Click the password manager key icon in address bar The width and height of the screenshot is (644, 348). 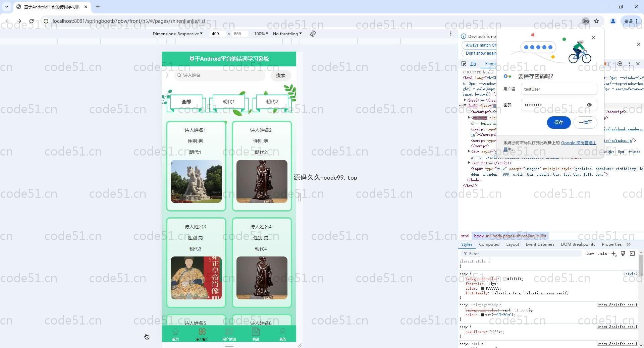click(x=585, y=21)
